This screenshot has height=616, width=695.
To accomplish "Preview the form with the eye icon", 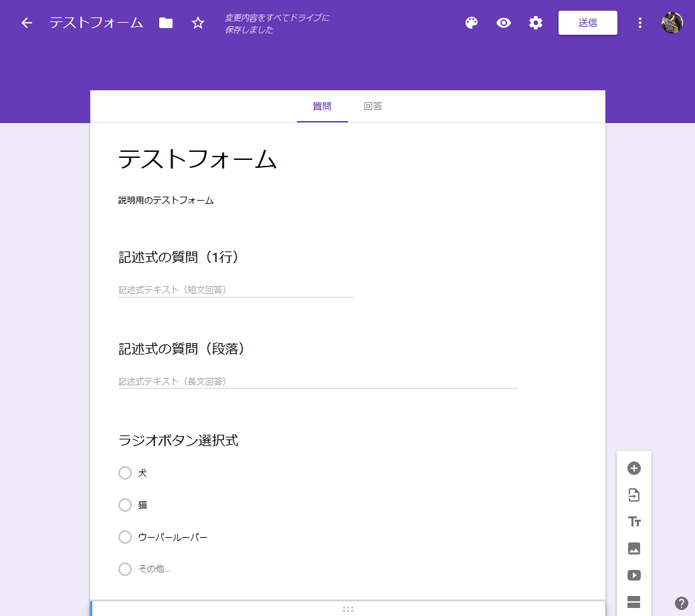I will point(504,22).
